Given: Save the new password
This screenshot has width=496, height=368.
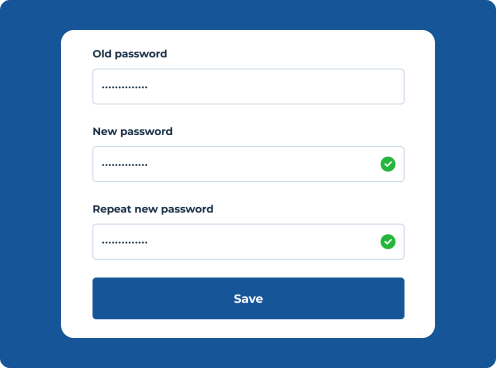Looking at the screenshot, I should (248, 298).
